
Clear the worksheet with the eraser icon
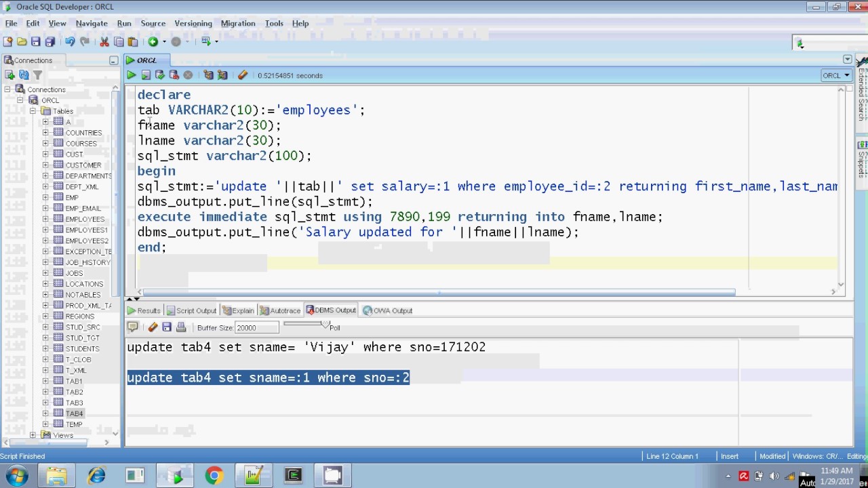tap(243, 75)
